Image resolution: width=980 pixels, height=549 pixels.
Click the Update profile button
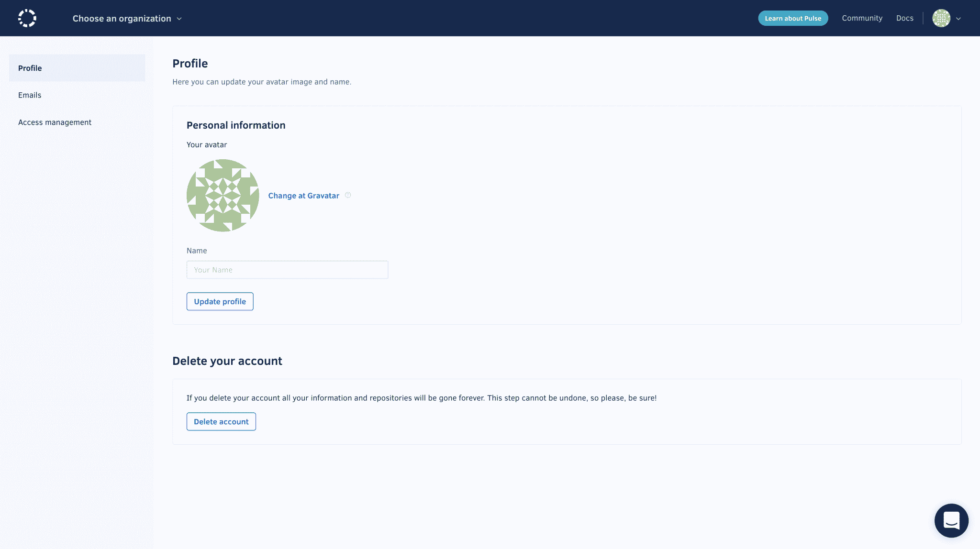pyautogui.click(x=220, y=301)
